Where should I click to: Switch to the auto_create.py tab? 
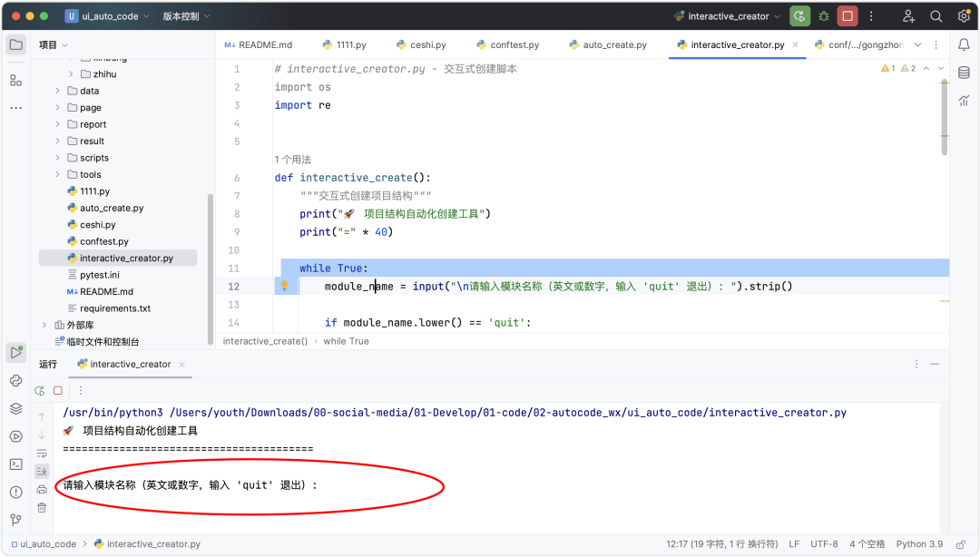coord(608,44)
